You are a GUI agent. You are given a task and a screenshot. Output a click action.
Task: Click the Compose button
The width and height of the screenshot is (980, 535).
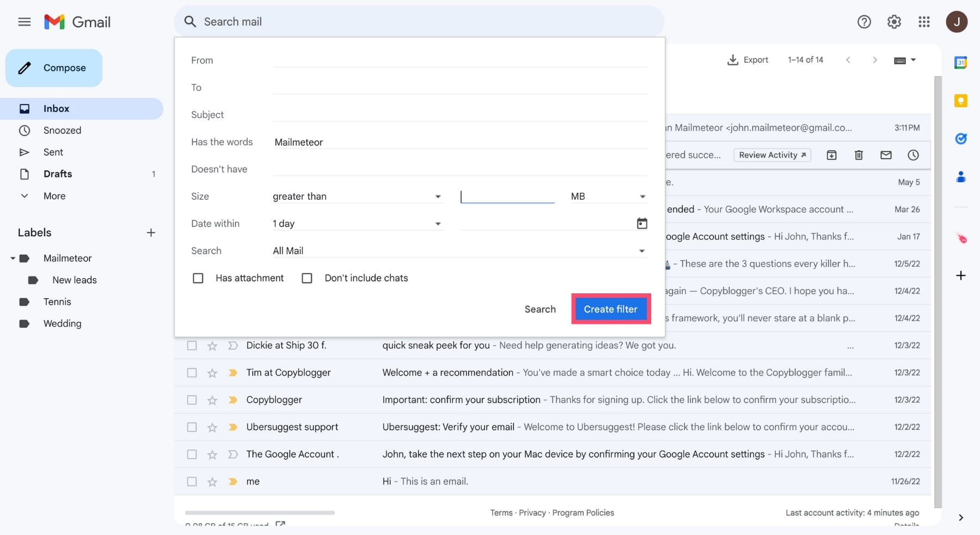[x=54, y=68]
